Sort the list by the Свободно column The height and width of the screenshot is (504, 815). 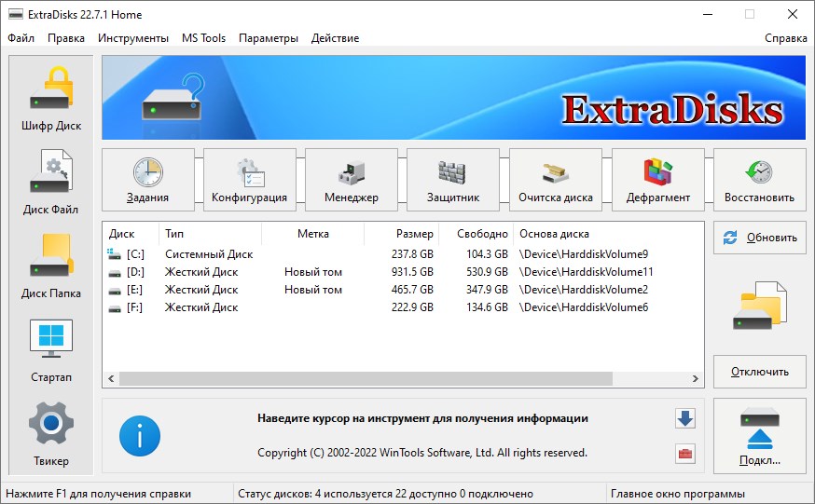477,234
